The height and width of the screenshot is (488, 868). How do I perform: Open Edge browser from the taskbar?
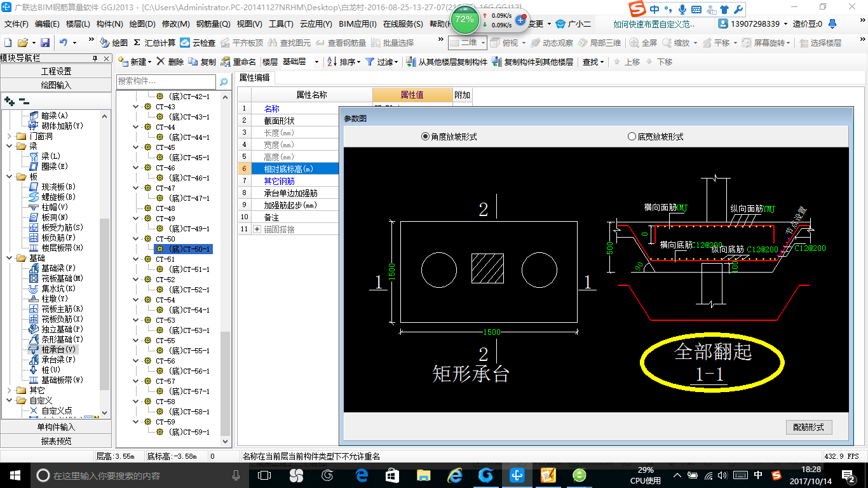362,475
